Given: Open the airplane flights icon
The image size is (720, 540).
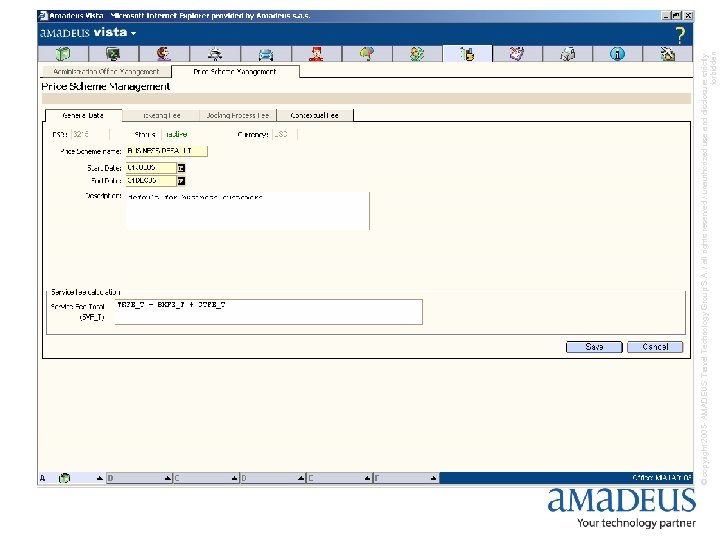Looking at the screenshot, I should pos(214,54).
